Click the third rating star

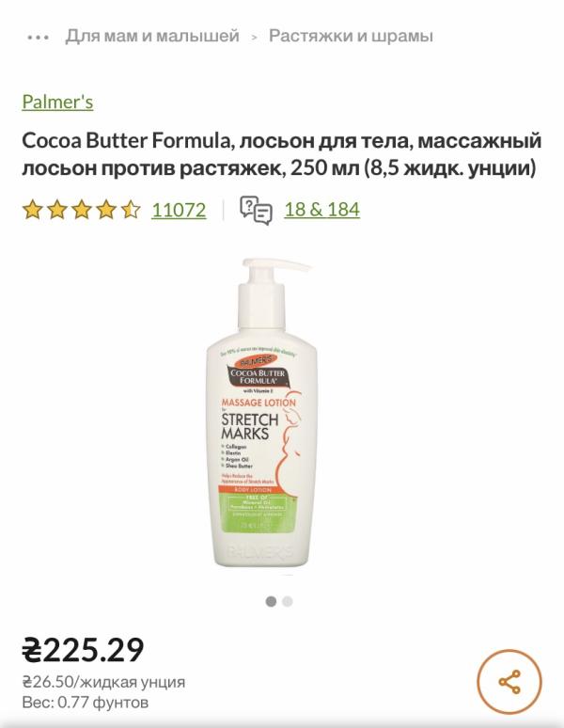(x=82, y=210)
